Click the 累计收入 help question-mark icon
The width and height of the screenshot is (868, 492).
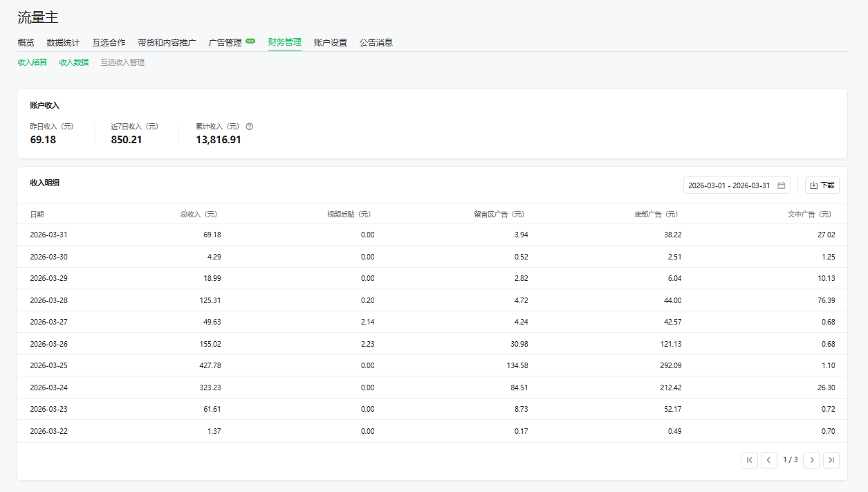coord(250,127)
